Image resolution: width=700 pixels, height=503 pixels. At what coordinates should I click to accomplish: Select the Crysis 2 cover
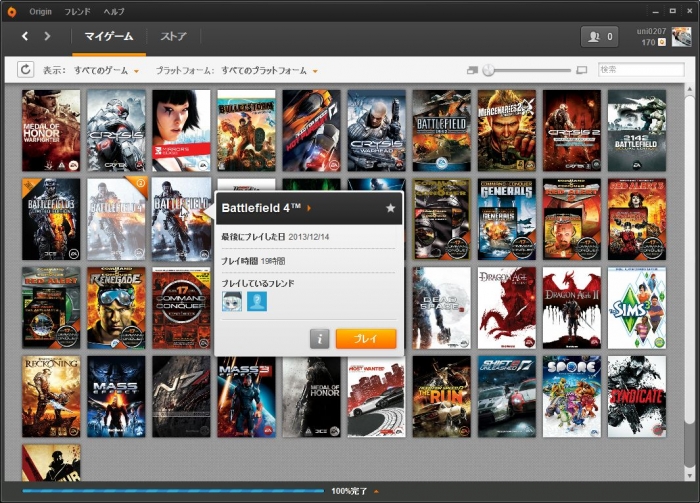point(572,130)
